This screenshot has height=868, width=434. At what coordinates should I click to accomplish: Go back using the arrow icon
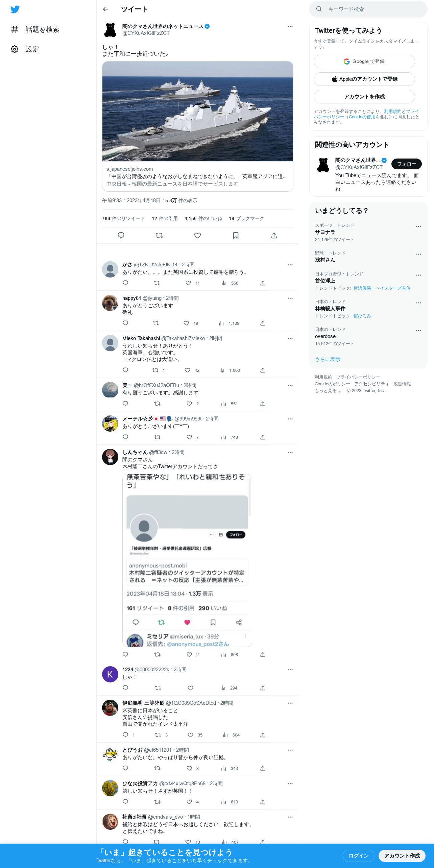pos(105,9)
